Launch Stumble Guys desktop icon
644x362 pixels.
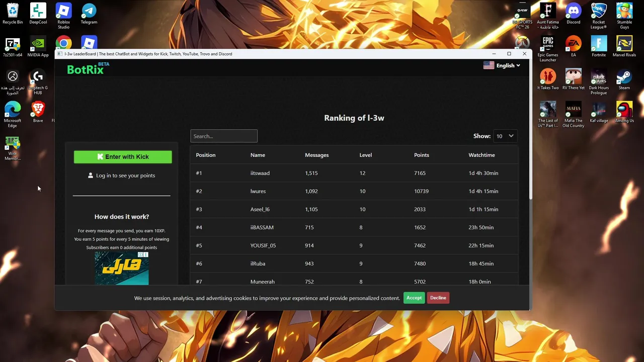click(x=624, y=16)
